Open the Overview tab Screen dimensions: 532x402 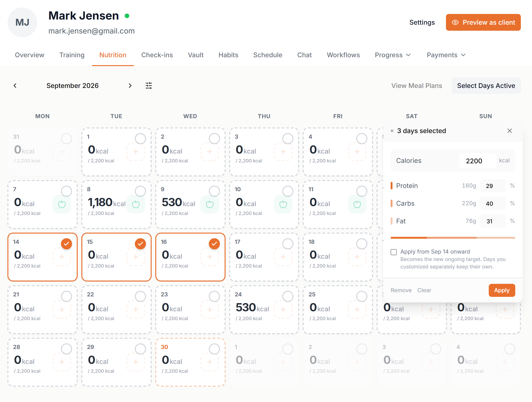coord(30,55)
